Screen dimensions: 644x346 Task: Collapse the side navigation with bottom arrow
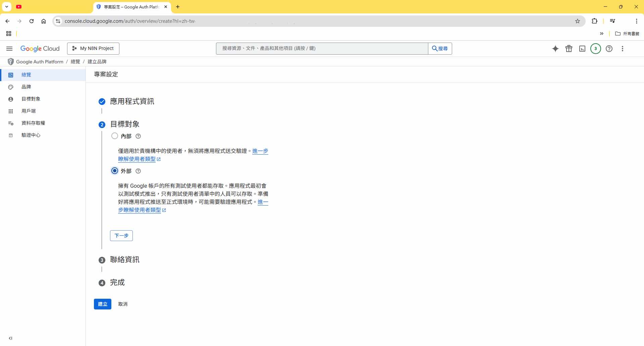tap(11, 338)
